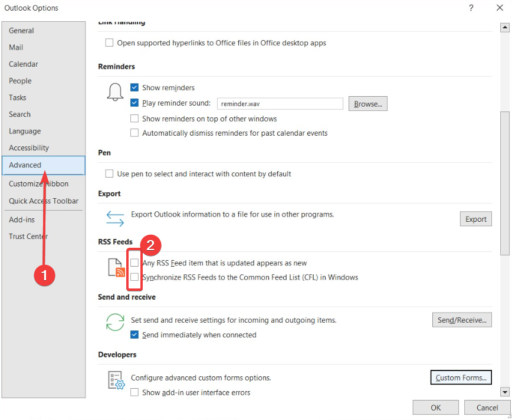This screenshot has height=420, width=512.
Task: Click the RSS Feeds section heading
Action: (x=115, y=242)
